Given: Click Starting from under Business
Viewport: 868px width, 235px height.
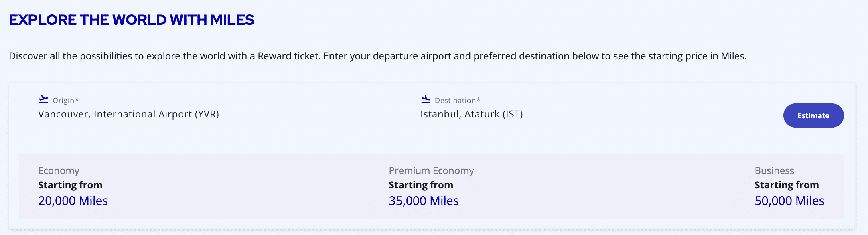Looking at the screenshot, I should 787,185.
